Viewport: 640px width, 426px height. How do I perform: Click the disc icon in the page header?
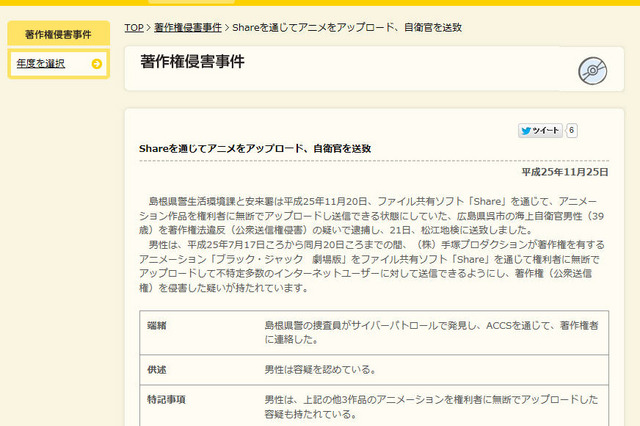(593, 71)
